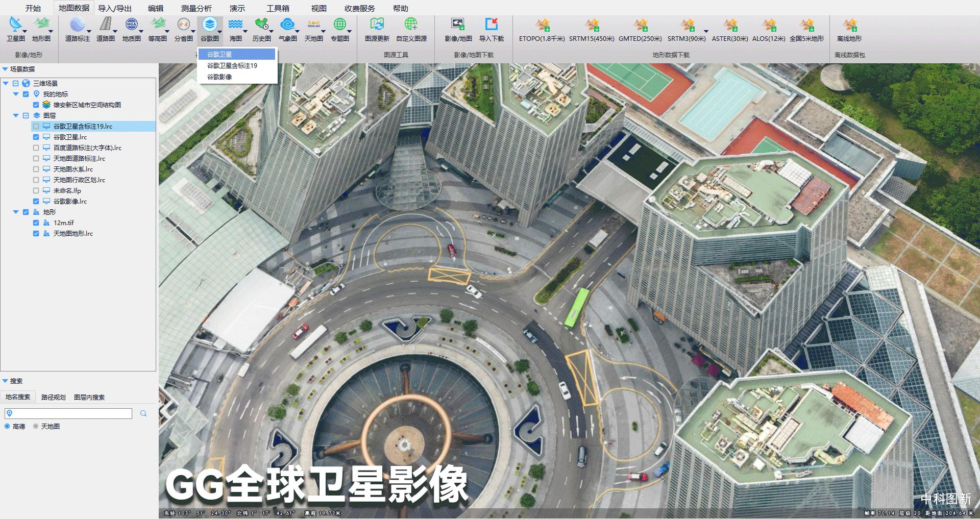Check the 天地图行政区划.lrc layer checkbox
Image resolution: width=980 pixels, height=519 pixels.
tap(36, 180)
